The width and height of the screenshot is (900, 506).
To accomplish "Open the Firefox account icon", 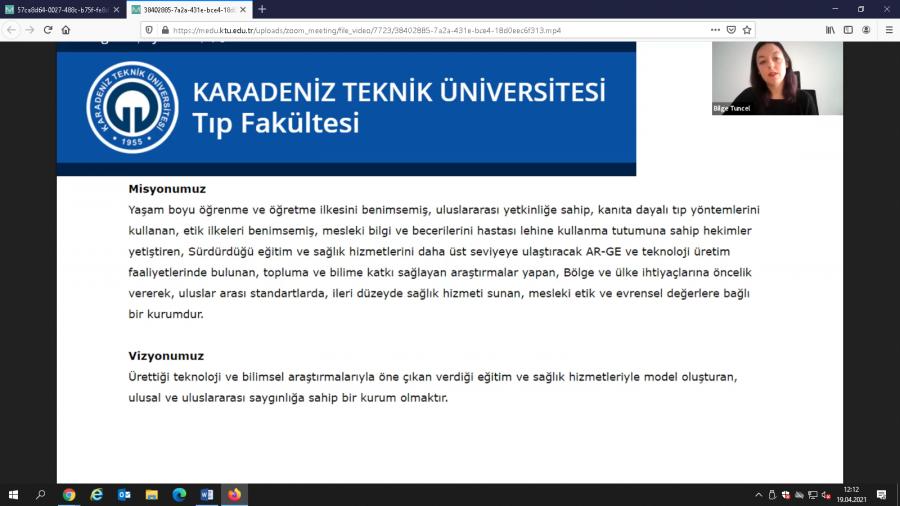I will pos(866,30).
